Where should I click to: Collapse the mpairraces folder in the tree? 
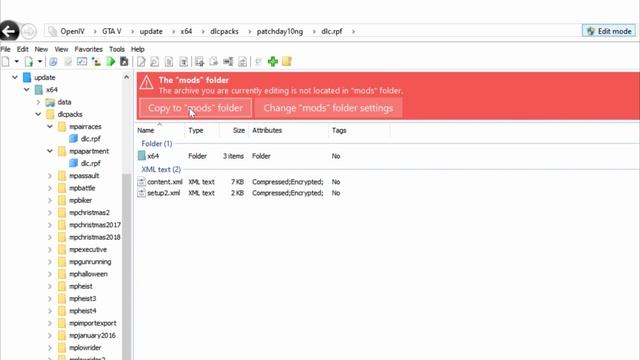[50, 127]
